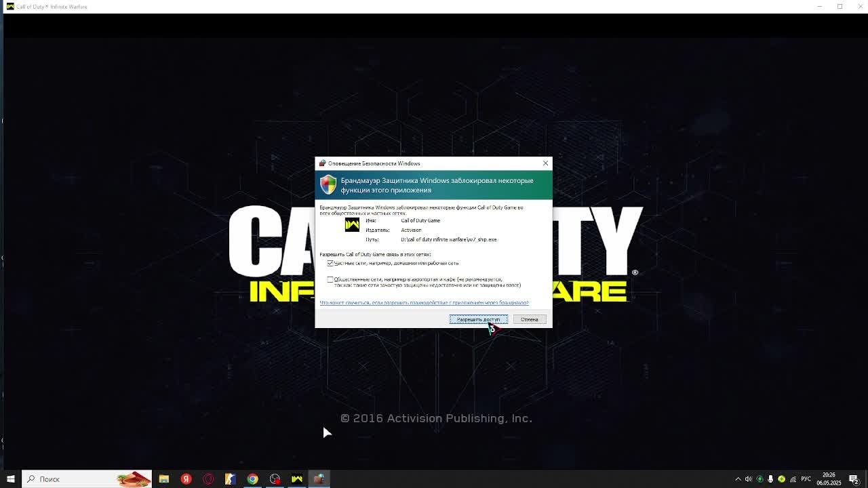The image size is (868, 488).
Task: Click the green circular tray icon
Action: pyautogui.click(x=759, y=479)
